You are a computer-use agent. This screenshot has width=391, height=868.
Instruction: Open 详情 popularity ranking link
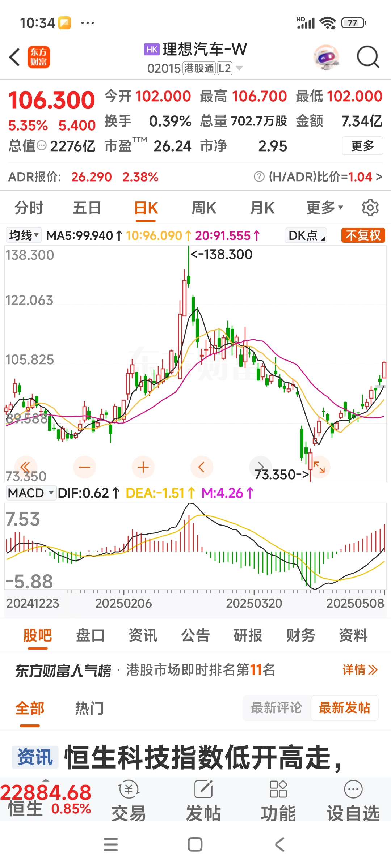click(x=360, y=670)
